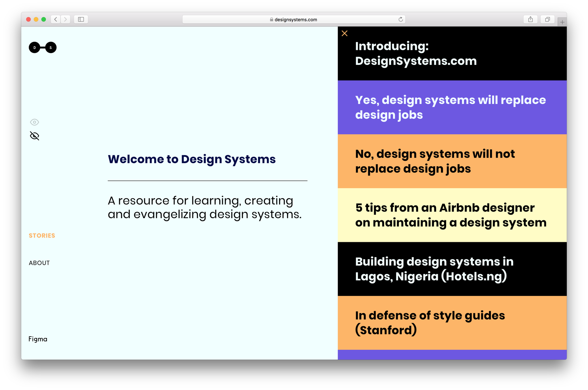Close the stories panel with the X
This screenshot has height=390, width=588.
(345, 34)
